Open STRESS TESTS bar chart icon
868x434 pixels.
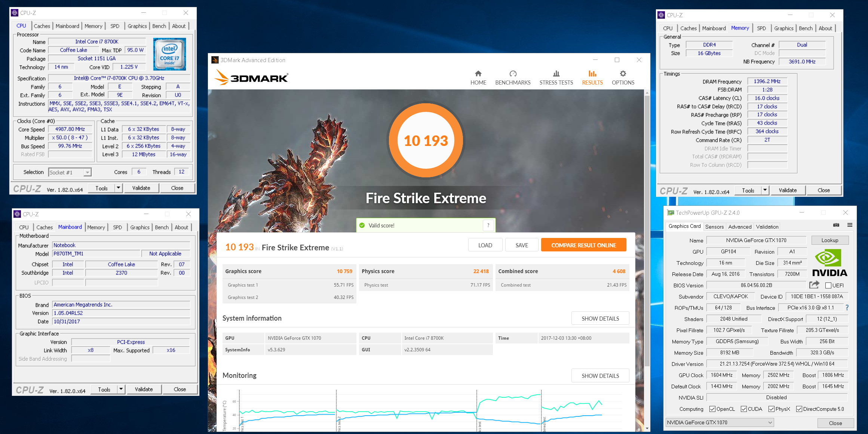[x=556, y=74]
